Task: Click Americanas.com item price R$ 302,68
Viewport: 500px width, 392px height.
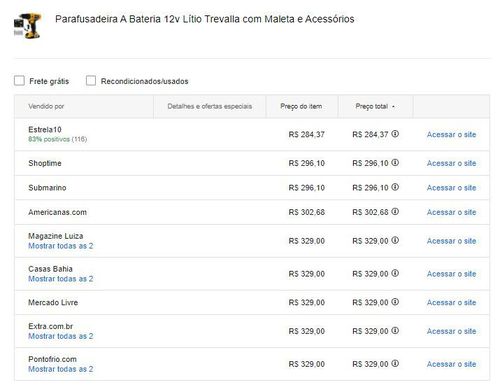Action: click(x=307, y=212)
